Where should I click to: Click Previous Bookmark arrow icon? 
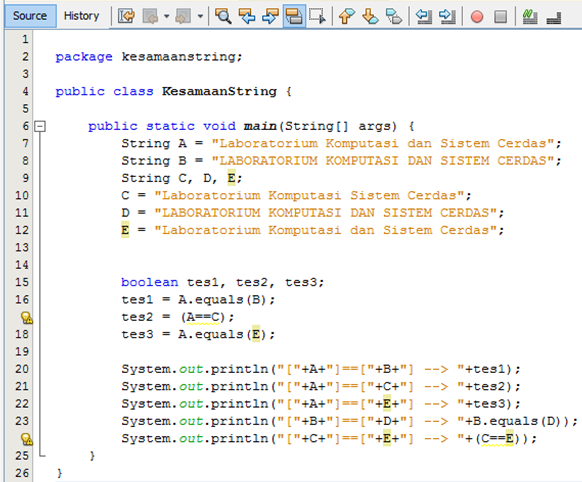click(x=347, y=16)
